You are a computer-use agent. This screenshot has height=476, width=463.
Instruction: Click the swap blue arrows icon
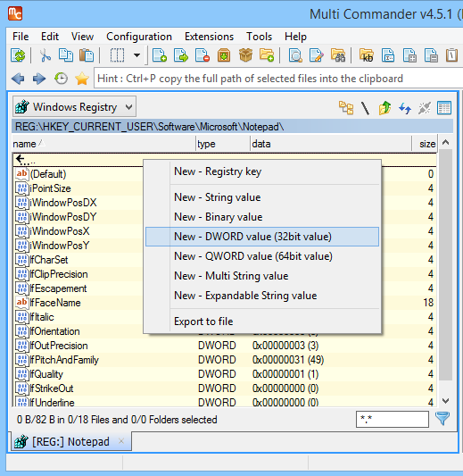point(405,108)
